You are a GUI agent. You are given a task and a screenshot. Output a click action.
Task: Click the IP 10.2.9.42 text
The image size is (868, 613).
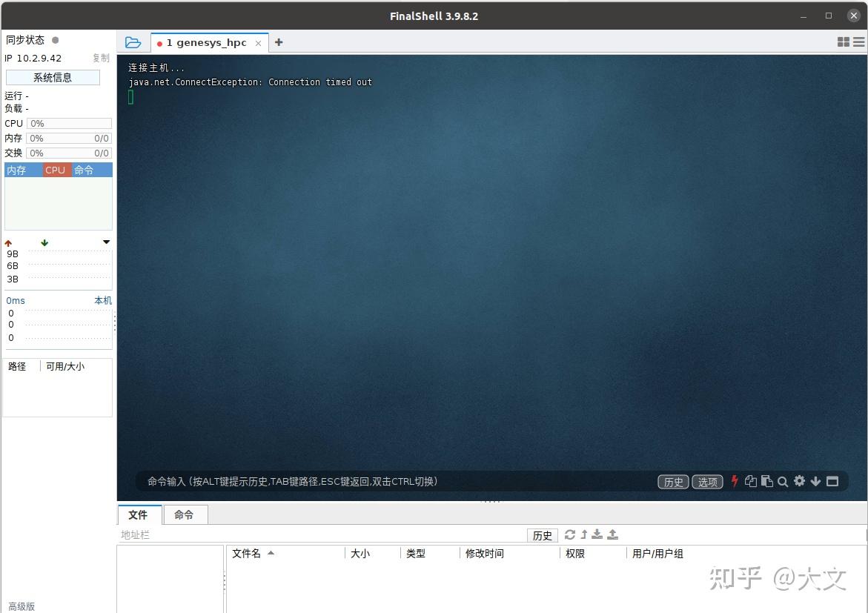(33, 58)
